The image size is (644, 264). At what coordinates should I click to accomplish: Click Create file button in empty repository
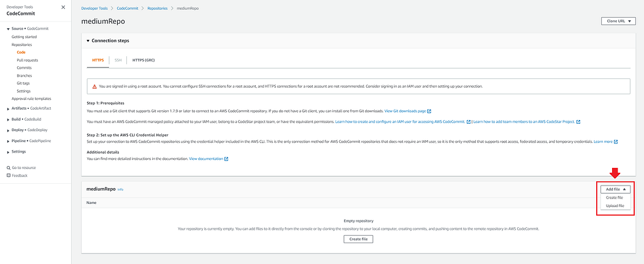pyautogui.click(x=358, y=239)
